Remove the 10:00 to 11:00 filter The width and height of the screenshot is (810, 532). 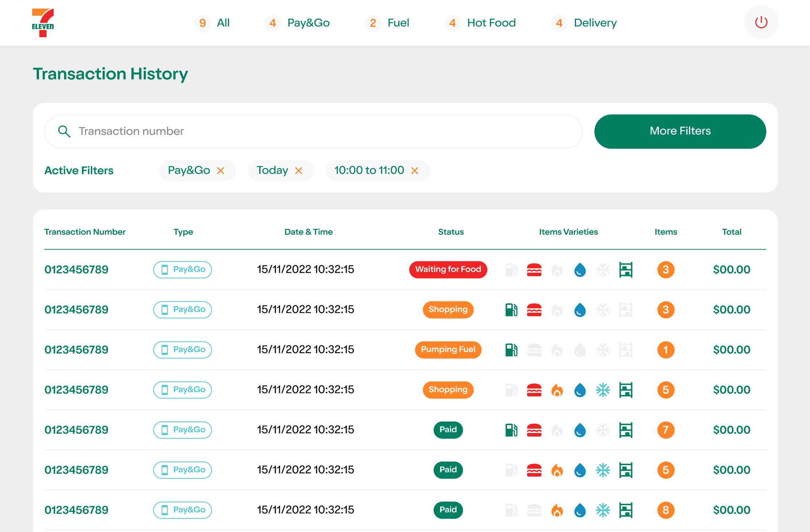pos(415,171)
